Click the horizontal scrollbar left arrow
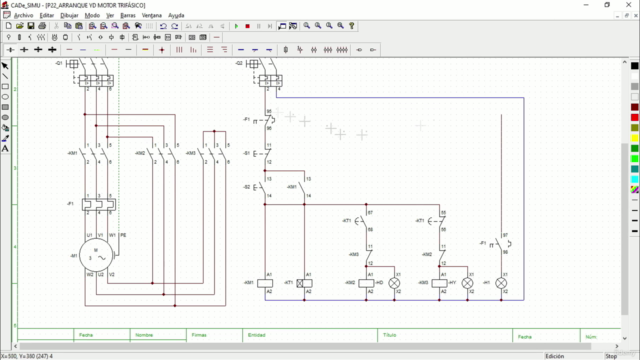640x360 pixels. (x=15, y=346)
